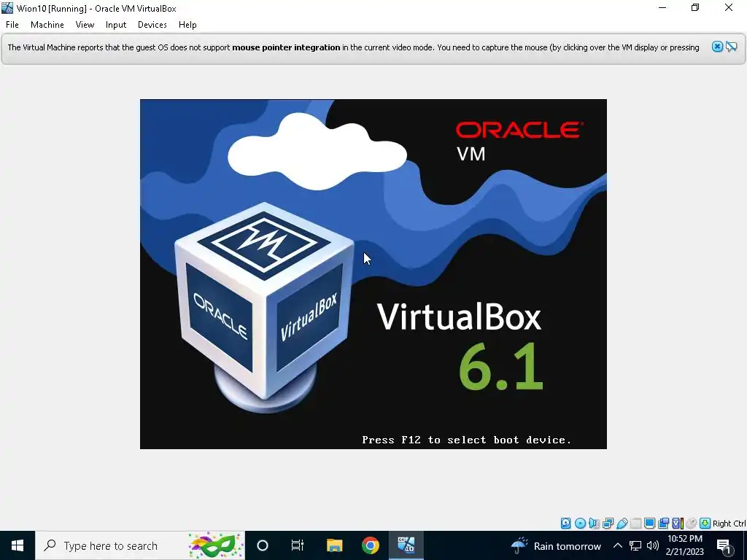This screenshot has height=560, width=747.
Task: Open the Devices menu
Action: (x=152, y=25)
